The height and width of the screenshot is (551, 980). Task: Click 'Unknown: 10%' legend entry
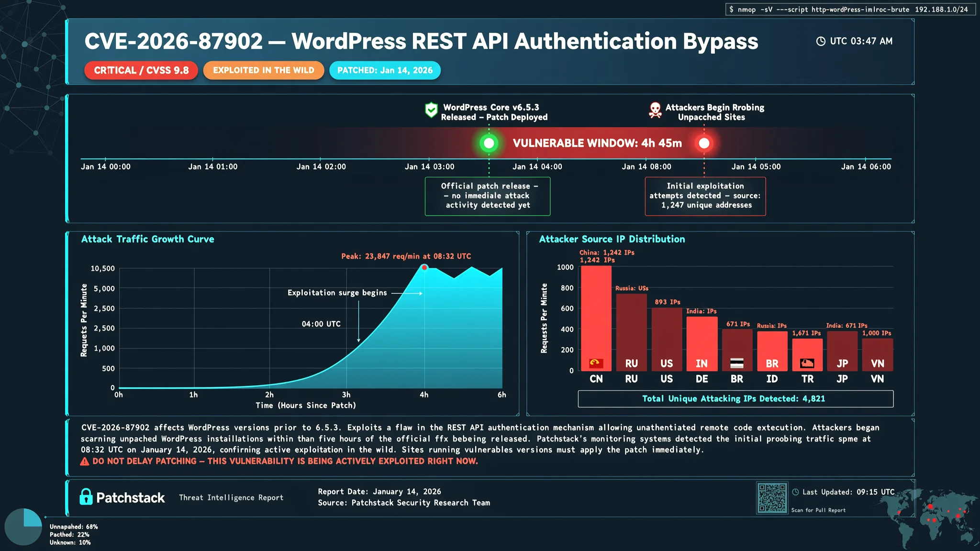point(70,542)
